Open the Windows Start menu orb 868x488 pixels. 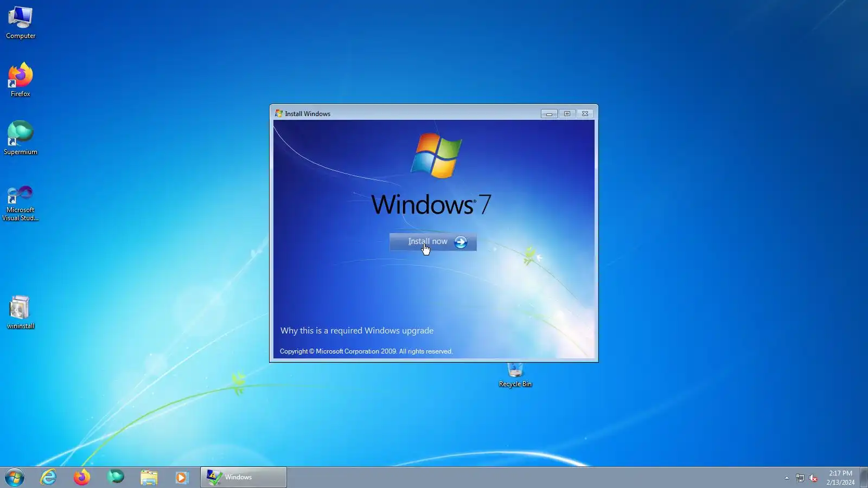(15, 478)
